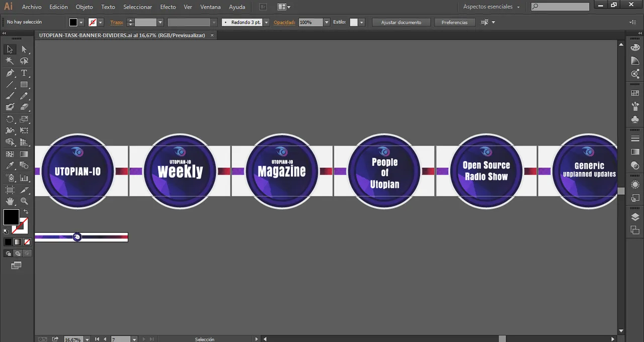Open the Artboards panel

click(x=635, y=230)
